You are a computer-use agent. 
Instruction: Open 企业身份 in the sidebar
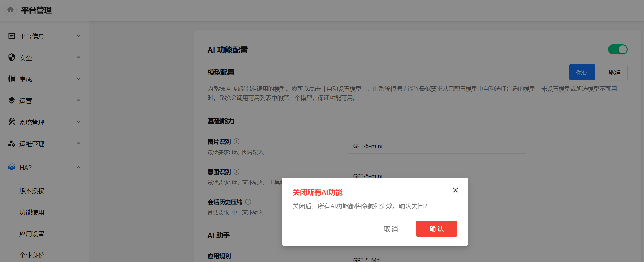pos(32,255)
